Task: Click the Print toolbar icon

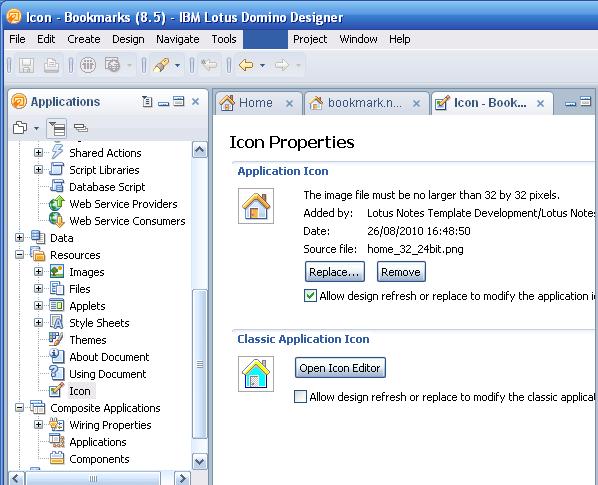Action: [51, 65]
